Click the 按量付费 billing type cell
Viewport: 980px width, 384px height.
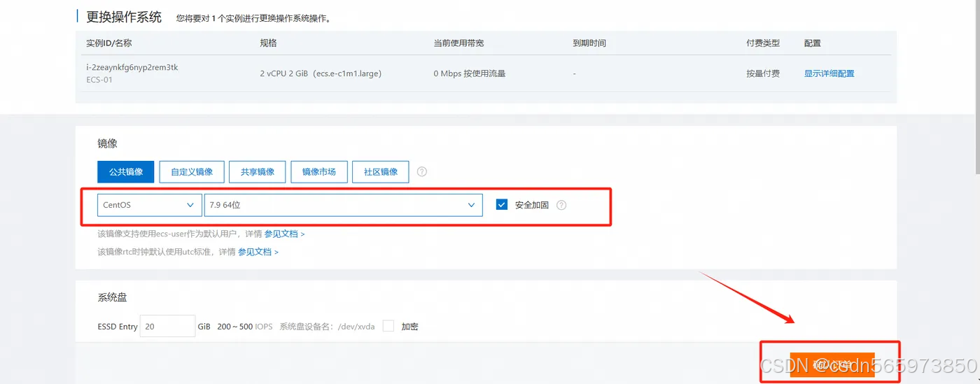point(763,73)
